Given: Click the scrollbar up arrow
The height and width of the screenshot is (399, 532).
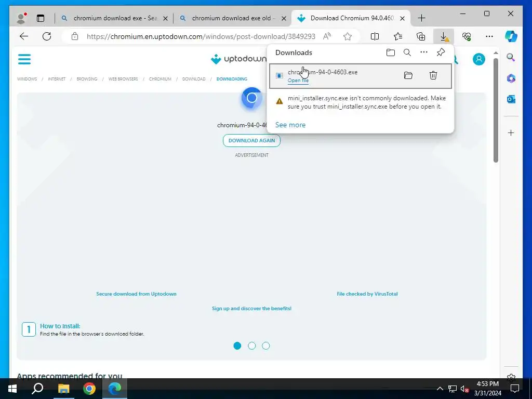Looking at the screenshot, I should pyautogui.click(x=496, y=53).
